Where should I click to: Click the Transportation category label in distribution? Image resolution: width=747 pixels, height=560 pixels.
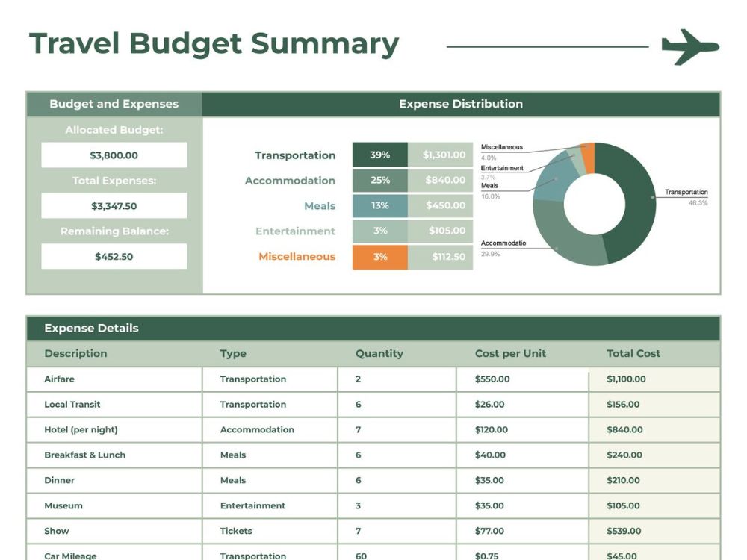point(295,155)
